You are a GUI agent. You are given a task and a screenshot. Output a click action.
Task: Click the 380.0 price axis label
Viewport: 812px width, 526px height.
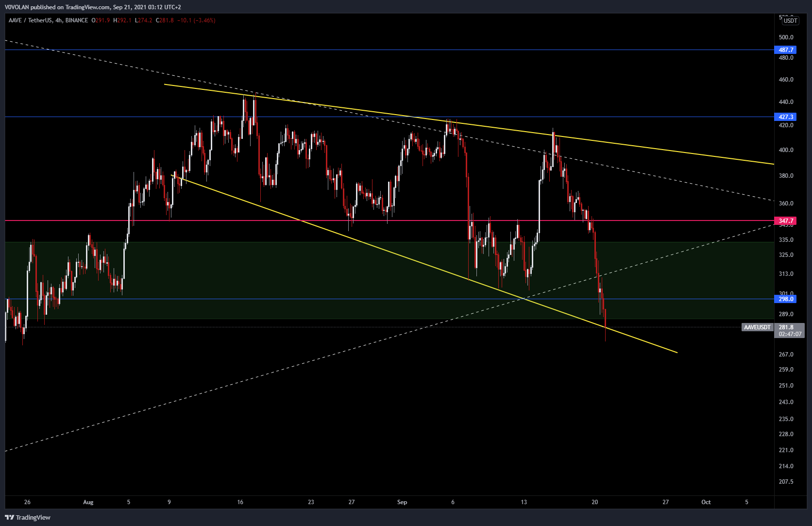tap(786, 176)
